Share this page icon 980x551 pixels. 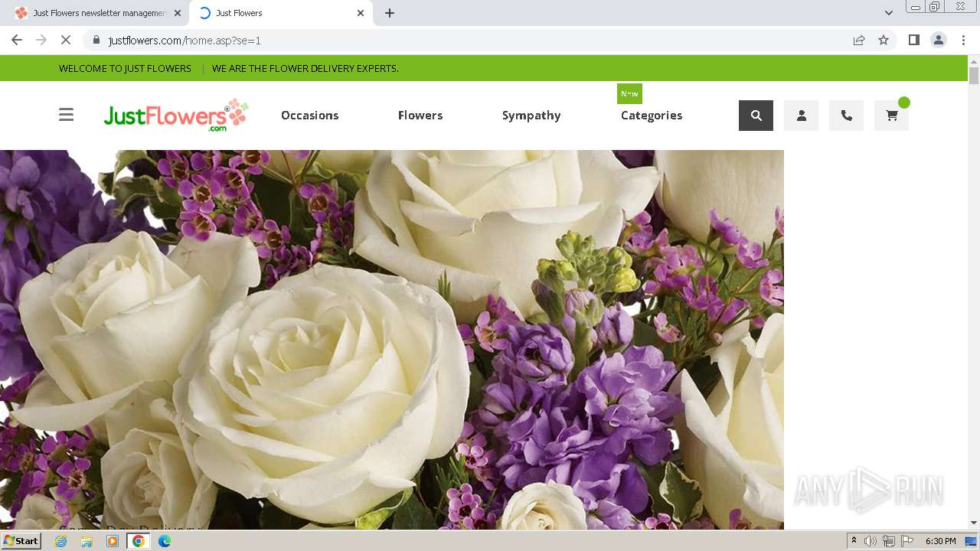coord(859,40)
